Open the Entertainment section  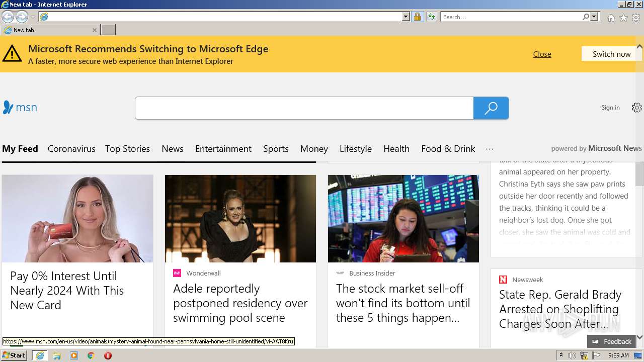coord(223,149)
